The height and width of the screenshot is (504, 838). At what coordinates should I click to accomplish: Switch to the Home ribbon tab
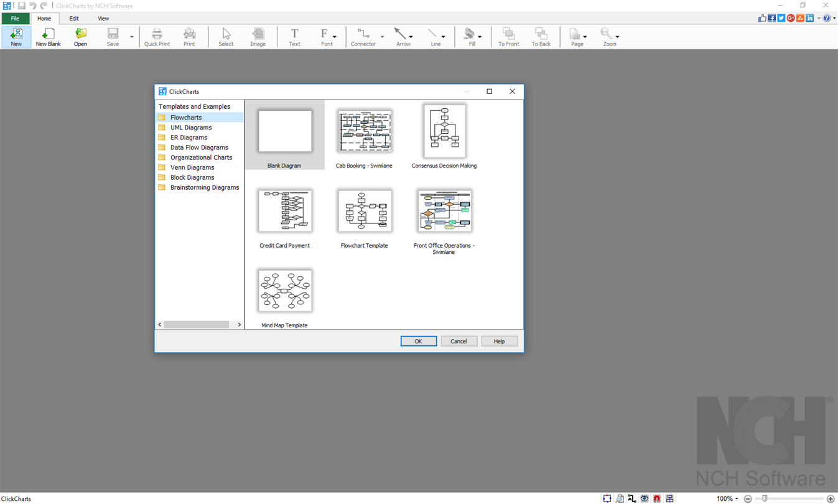pyautogui.click(x=44, y=19)
